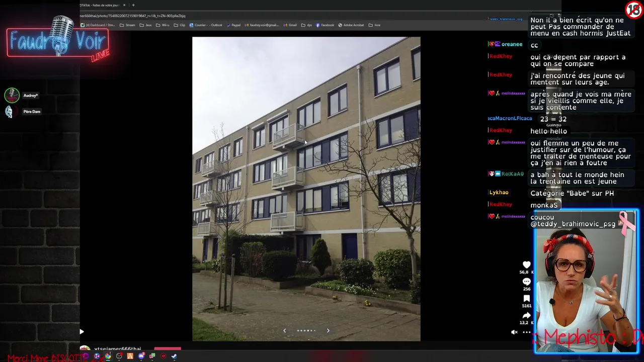Image resolution: width=644 pixels, height=362 pixels.
Task: Click the chat message about Catégorie Babe
Action: tap(572, 193)
